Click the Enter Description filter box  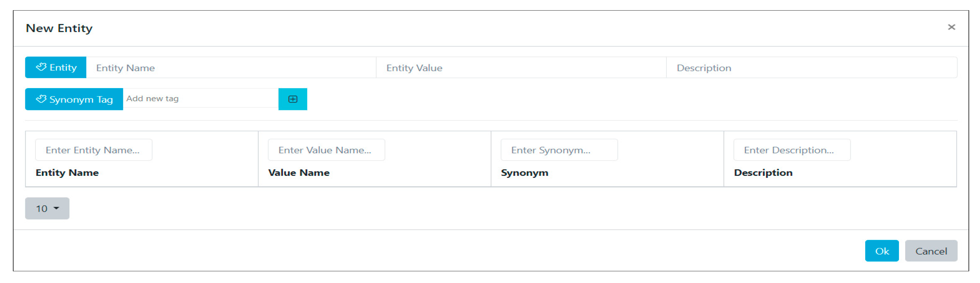[x=792, y=150]
